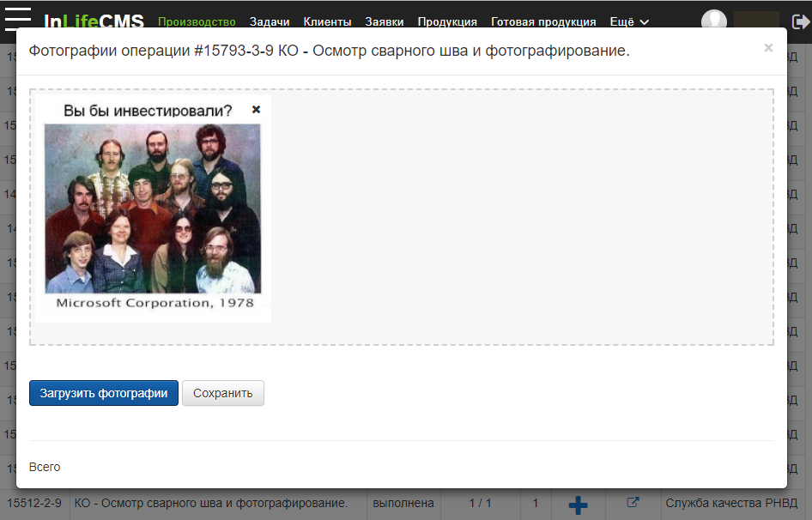
Task: Open external link icon for operation 15512-2-9
Action: point(633,503)
